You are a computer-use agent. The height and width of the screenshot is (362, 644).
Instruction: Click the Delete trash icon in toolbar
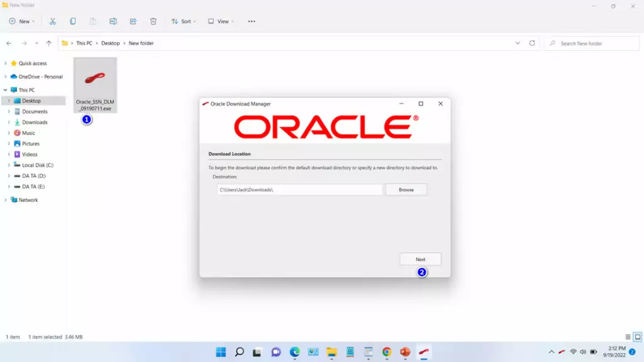point(153,21)
